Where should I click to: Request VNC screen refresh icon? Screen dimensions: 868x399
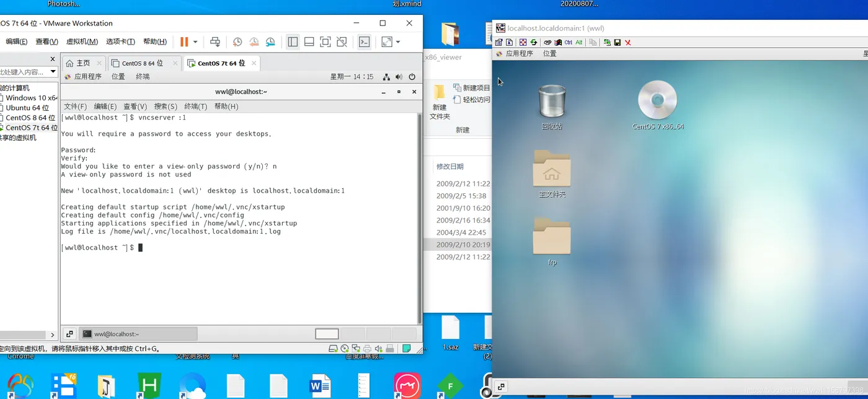coord(533,42)
